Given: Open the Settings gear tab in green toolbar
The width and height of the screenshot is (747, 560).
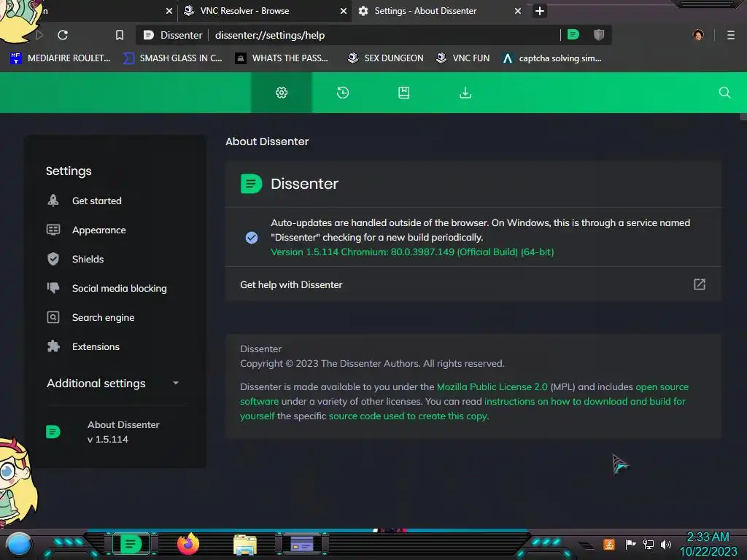Looking at the screenshot, I should tap(282, 93).
